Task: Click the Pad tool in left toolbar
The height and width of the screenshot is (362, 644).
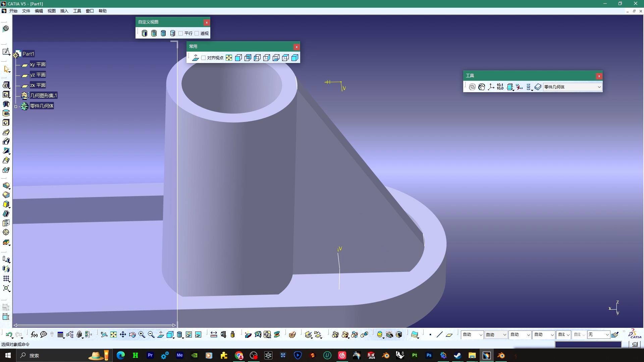Action: point(6,85)
